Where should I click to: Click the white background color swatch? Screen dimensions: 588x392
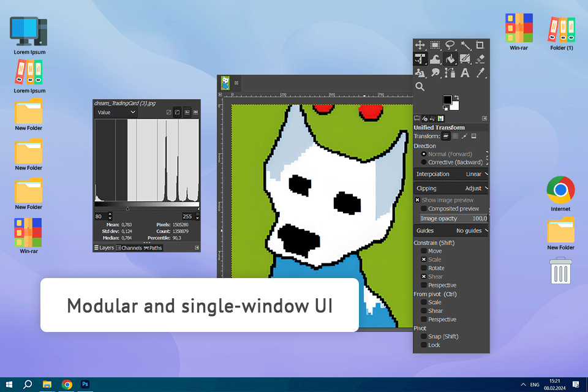454,106
